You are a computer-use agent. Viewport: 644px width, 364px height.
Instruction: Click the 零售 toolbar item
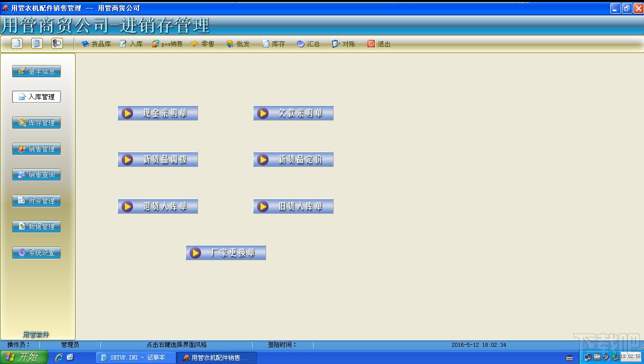point(203,44)
